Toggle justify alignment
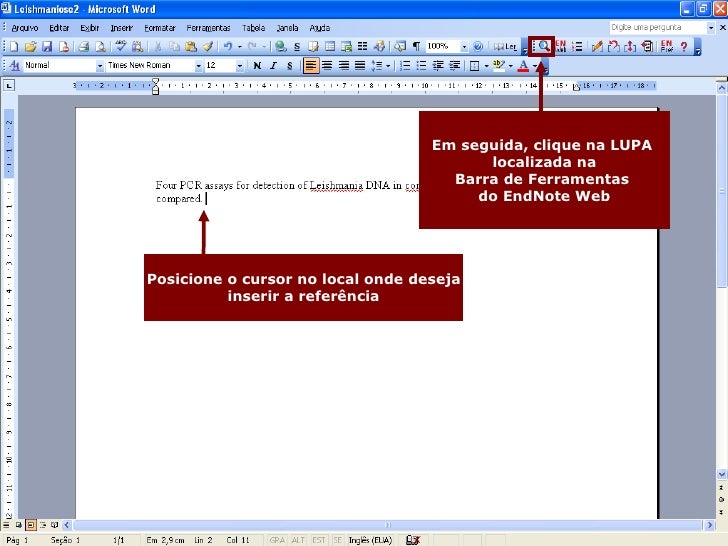 (360, 65)
